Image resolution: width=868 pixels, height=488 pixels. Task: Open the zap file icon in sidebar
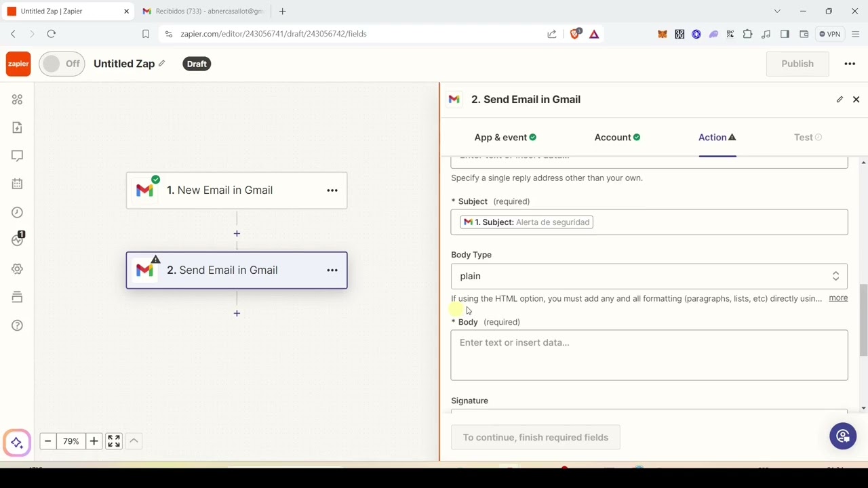pyautogui.click(x=18, y=127)
